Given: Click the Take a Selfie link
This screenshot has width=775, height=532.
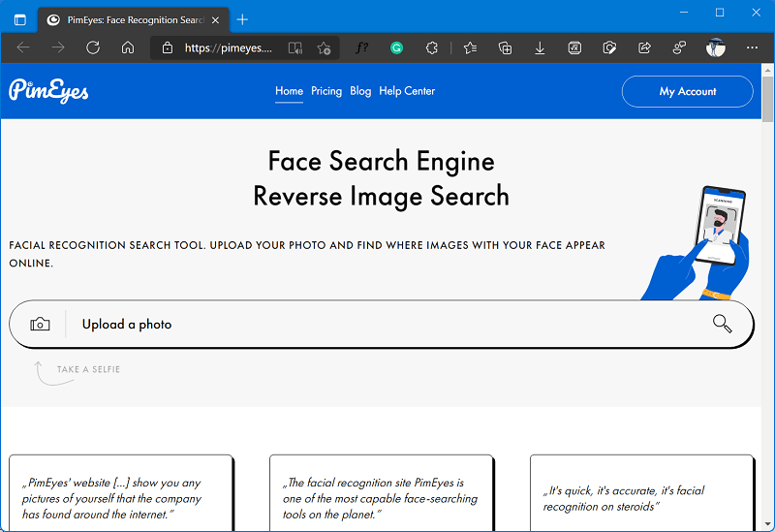Looking at the screenshot, I should click(x=88, y=369).
